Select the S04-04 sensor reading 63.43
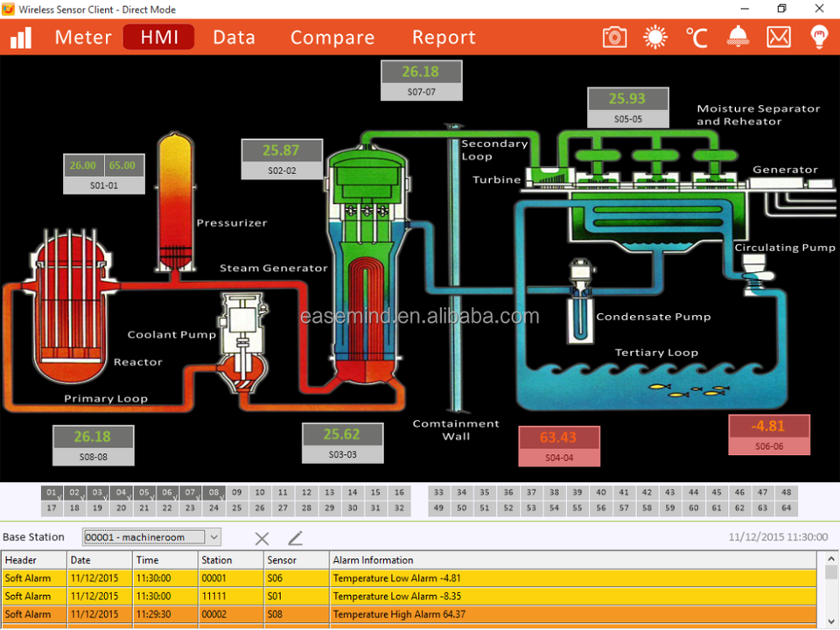The width and height of the screenshot is (840, 630). [x=559, y=446]
